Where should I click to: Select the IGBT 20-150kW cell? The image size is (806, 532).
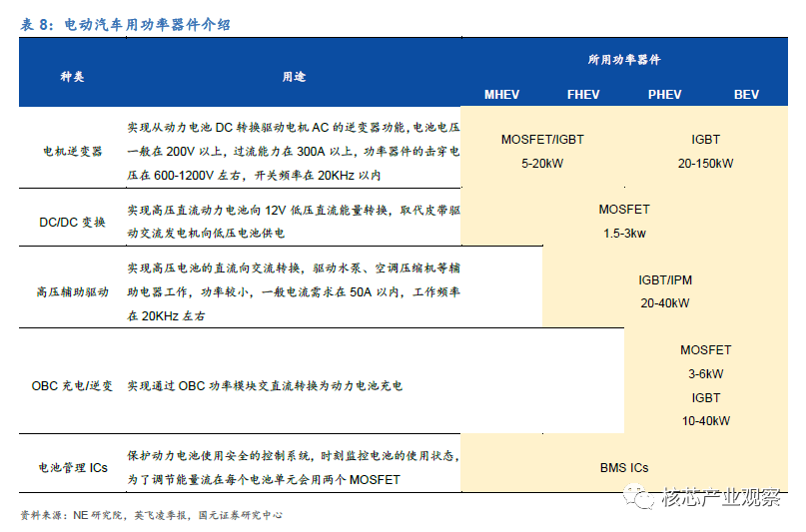(705, 151)
